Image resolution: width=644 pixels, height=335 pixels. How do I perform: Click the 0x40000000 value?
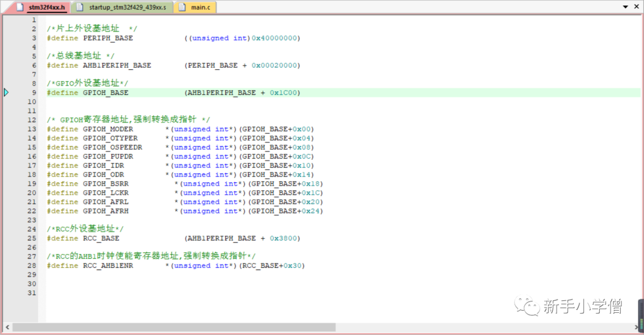pyautogui.click(x=274, y=38)
